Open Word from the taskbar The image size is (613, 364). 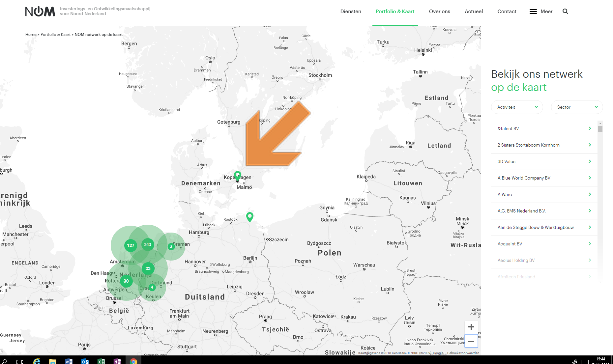click(69, 361)
